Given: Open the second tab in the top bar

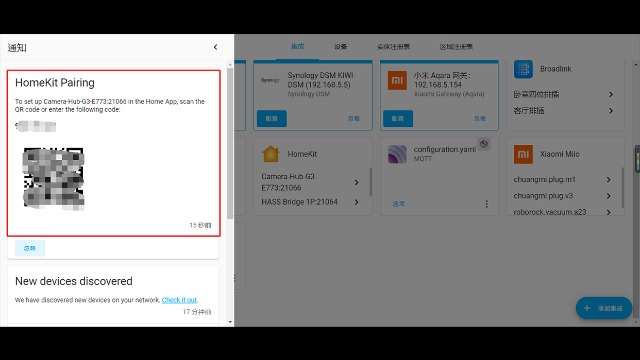Looking at the screenshot, I should click(x=340, y=47).
